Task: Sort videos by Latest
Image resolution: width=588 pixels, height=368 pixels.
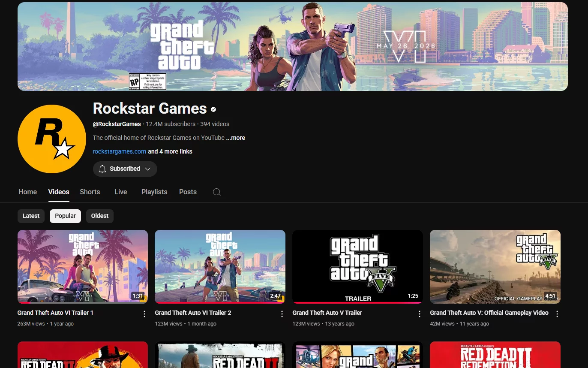Action: click(x=31, y=216)
